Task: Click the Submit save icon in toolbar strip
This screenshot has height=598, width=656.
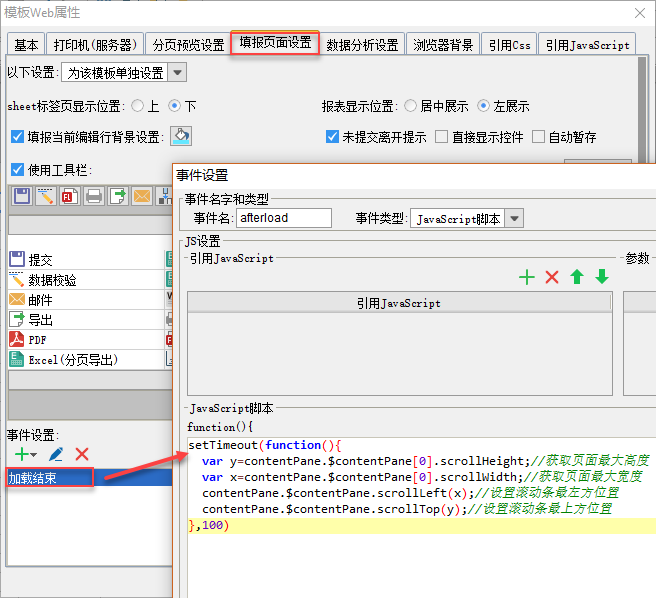Action: (x=22, y=196)
